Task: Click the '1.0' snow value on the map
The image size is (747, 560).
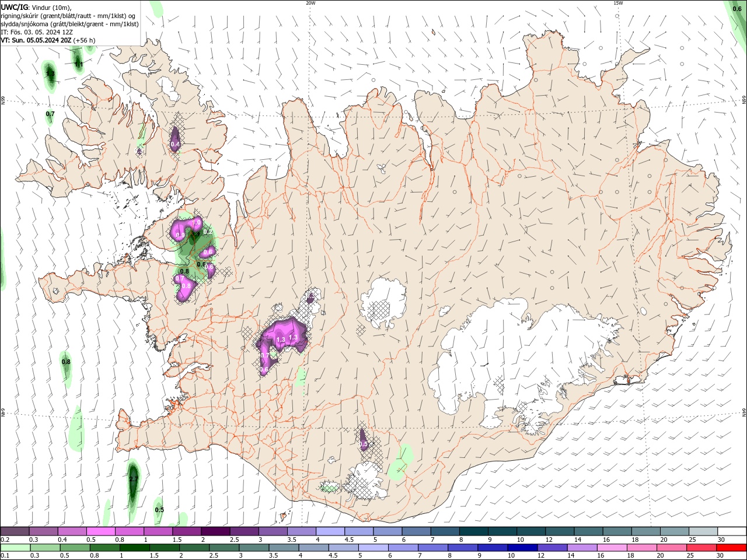Action: (197, 223)
